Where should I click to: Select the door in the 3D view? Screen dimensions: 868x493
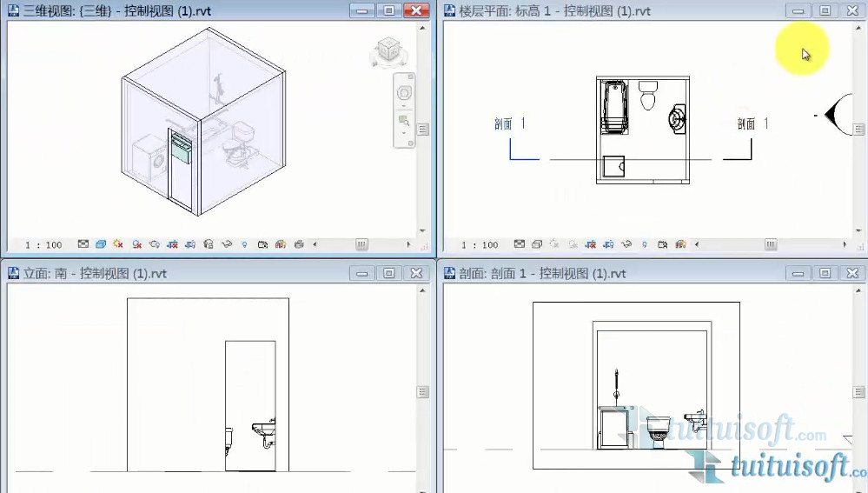click(x=181, y=169)
